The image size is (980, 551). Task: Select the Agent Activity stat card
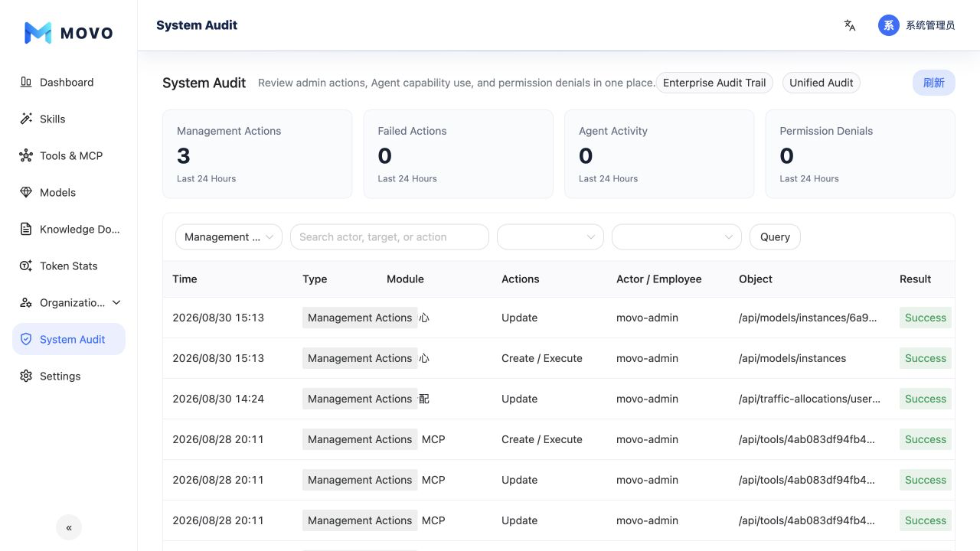click(659, 154)
